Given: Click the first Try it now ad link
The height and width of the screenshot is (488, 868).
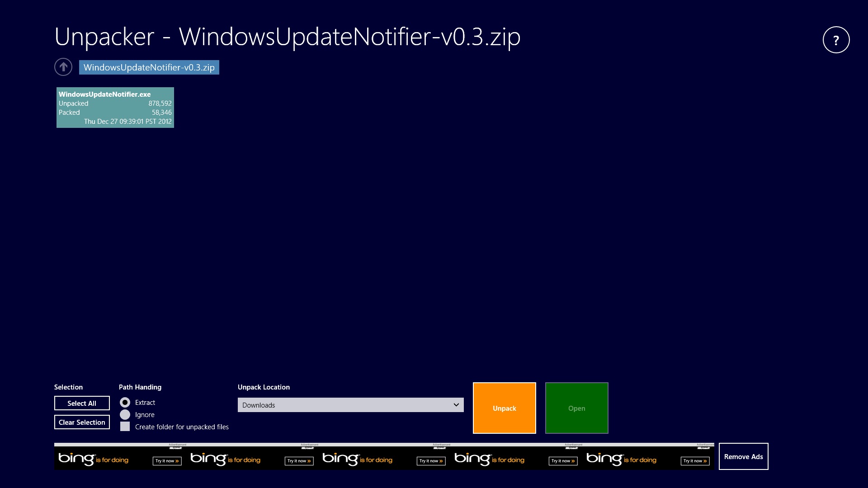Looking at the screenshot, I should click(x=166, y=461).
